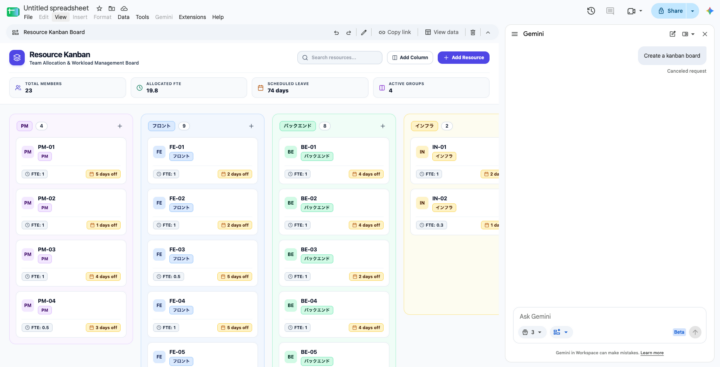The height and width of the screenshot is (367, 720).
Task: Open the Tools menu
Action: (x=142, y=17)
